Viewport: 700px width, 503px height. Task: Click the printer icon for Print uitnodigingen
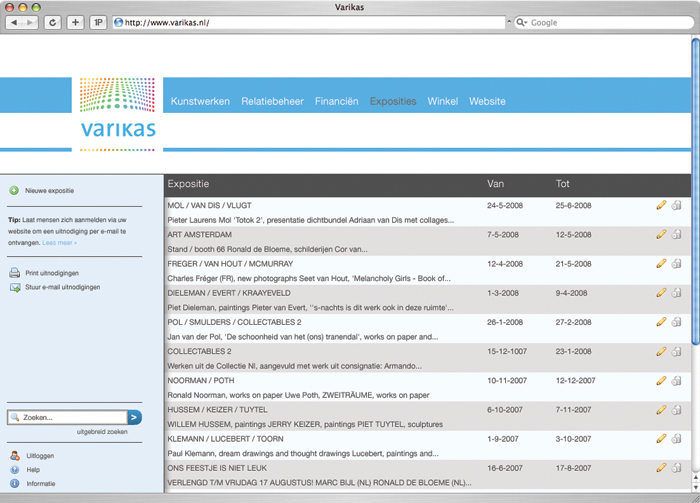point(15,273)
